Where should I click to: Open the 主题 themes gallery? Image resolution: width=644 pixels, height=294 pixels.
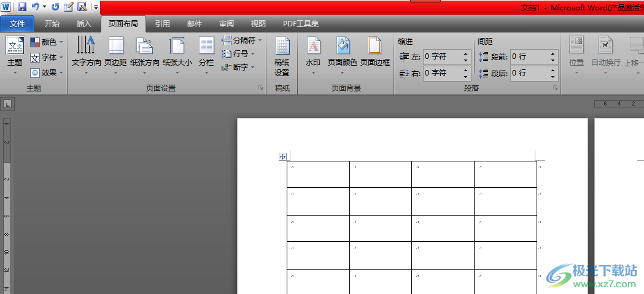(x=15, y=55)
